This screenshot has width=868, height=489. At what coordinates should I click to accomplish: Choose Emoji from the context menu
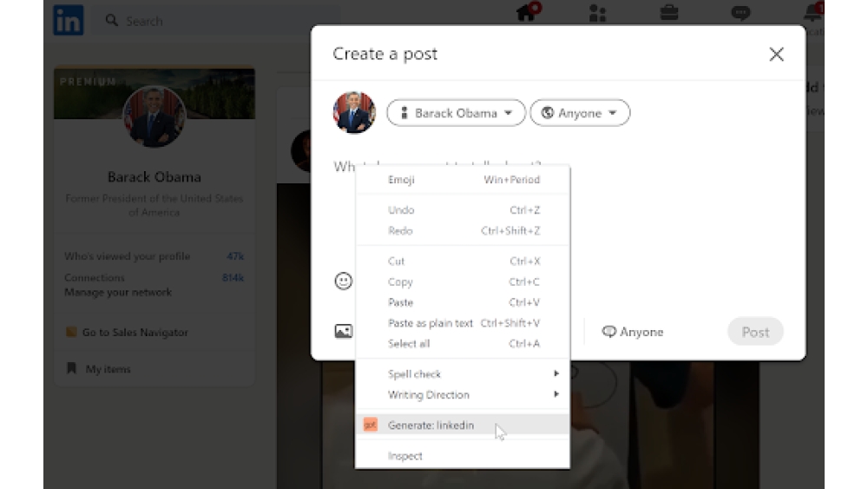463,180
